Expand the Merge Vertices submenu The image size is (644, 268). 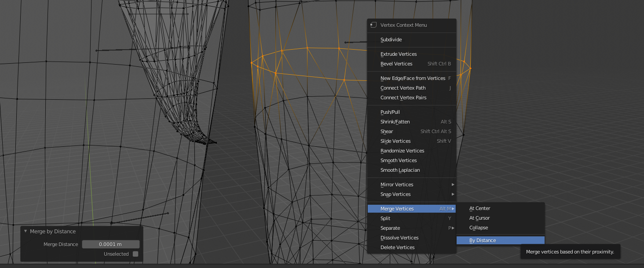click(412, 209)
